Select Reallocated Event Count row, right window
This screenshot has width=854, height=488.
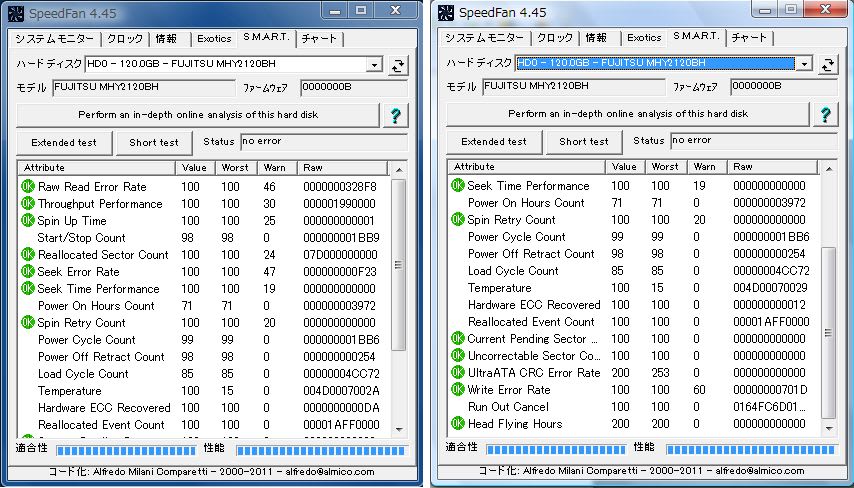click(x=635, y=321)
